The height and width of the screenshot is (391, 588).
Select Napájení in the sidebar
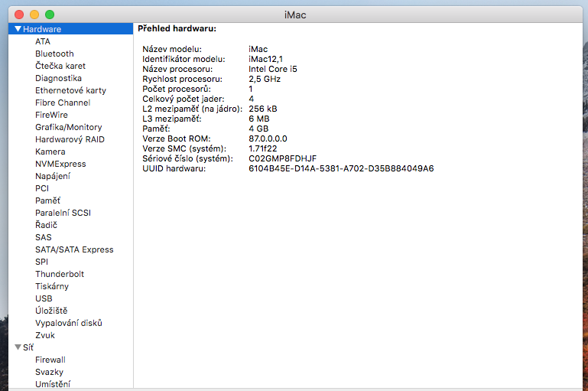coord(53,176)
